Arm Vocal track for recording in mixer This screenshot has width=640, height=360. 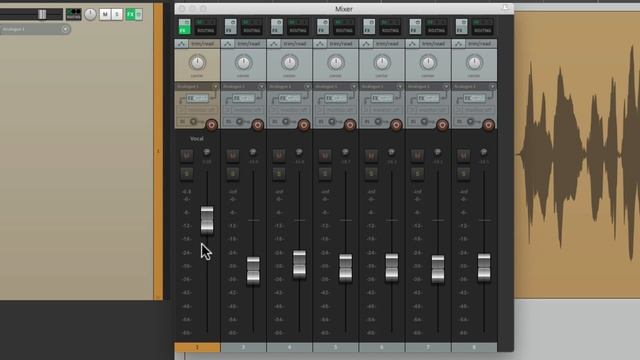click(x=211, y=125)
